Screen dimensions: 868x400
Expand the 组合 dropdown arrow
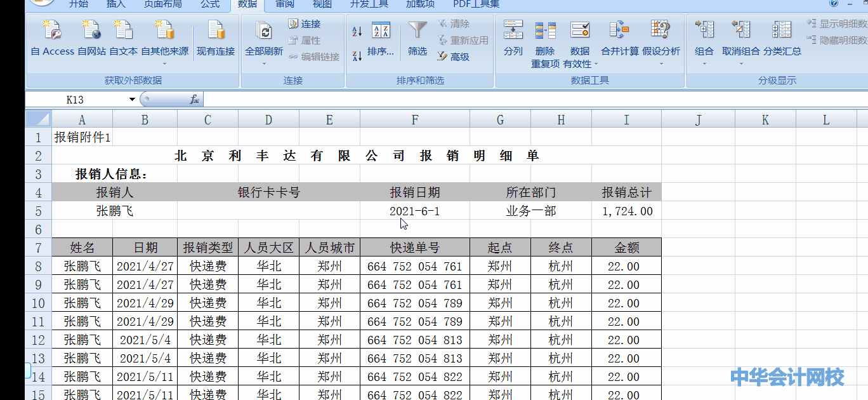pyautogui.click(x=704, y=63)
